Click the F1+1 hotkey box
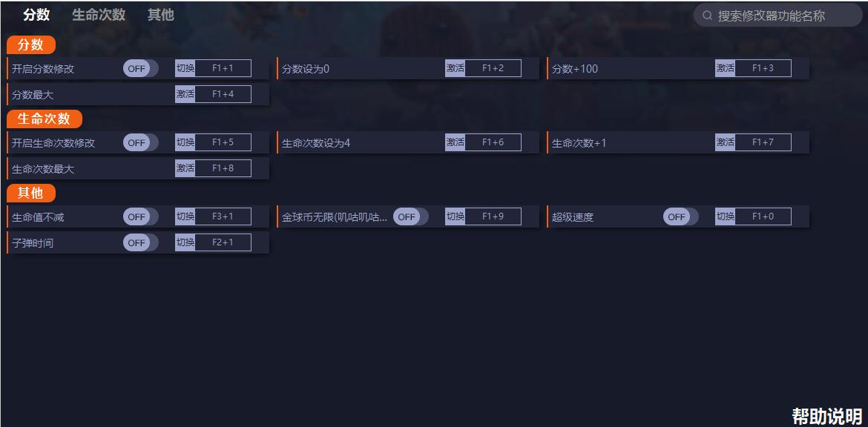Viewport: 868px width, 427px height. [x=223, y=68]
